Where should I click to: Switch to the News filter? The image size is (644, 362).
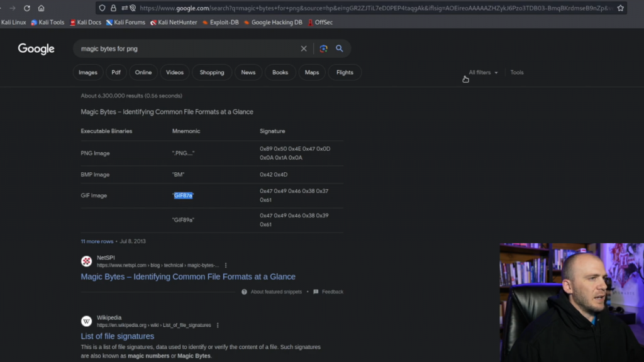[248, 72]
